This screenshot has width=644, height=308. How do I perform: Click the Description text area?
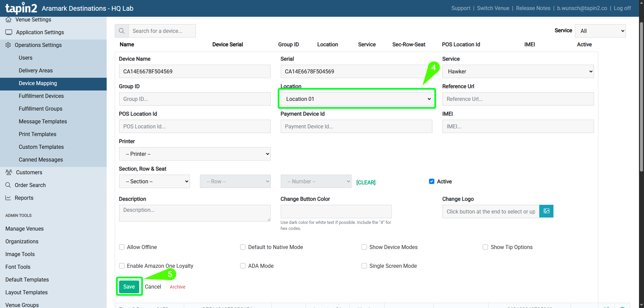click(195, 213)
